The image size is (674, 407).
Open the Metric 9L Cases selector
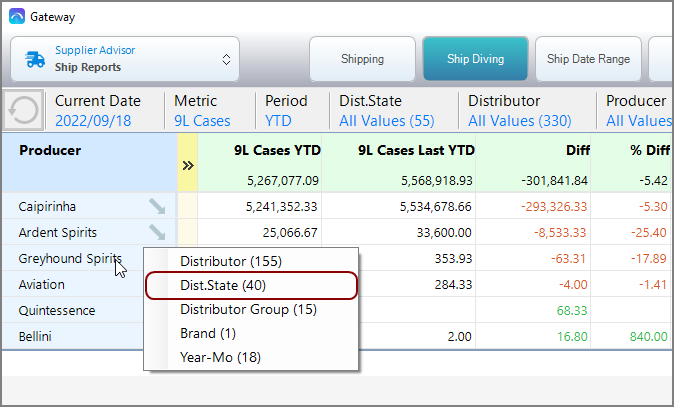coord(202,111)
